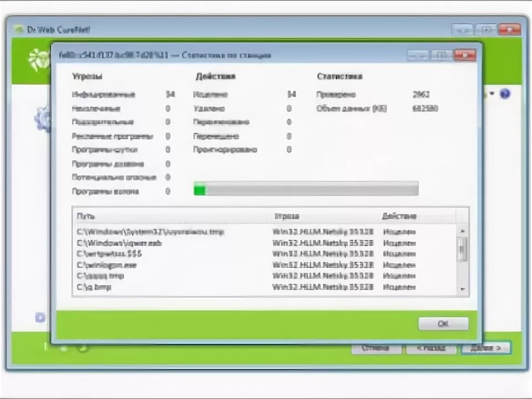This screenshot has width=532, height=399.
Task: Click the Статистика section heading
Action: 340,76
